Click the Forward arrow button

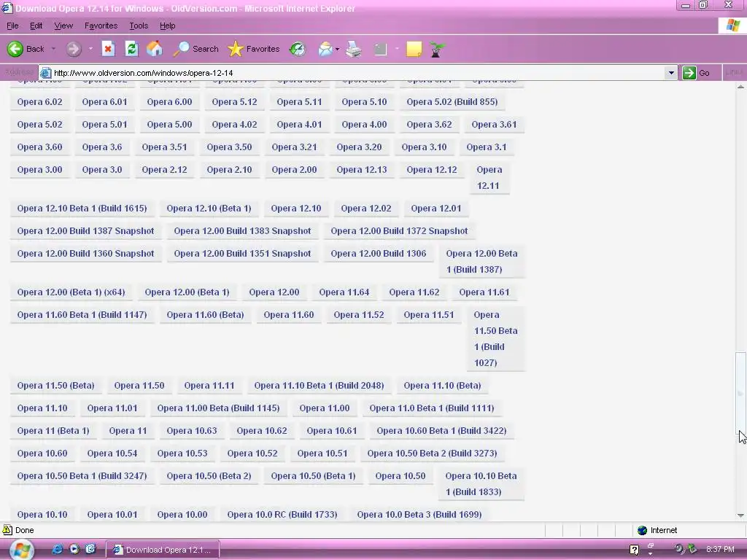[x=73, y=49]
